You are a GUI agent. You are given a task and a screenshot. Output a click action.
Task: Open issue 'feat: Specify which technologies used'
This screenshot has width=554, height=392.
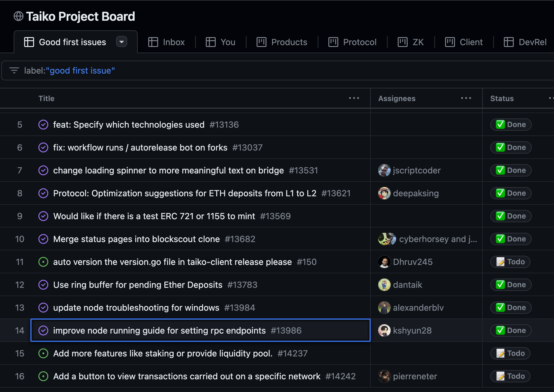pyautogui.click(x=129, y=125)
